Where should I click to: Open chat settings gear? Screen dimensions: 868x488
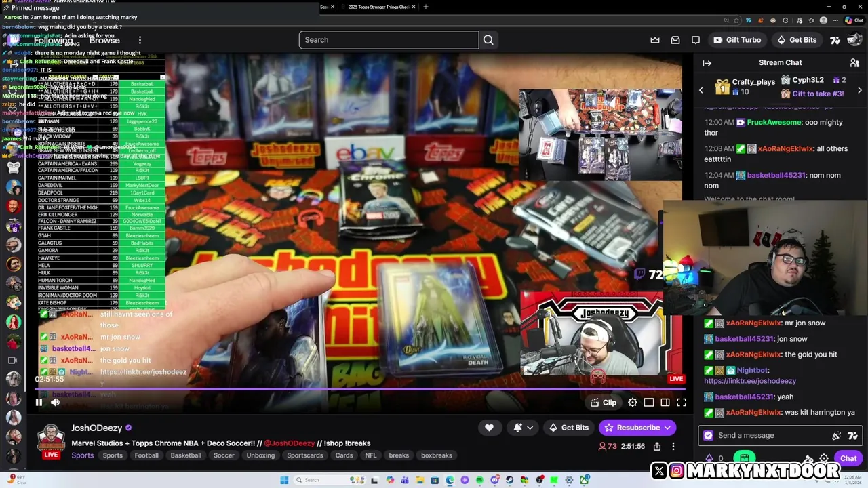pyautogui.click(x=824, y=459)
